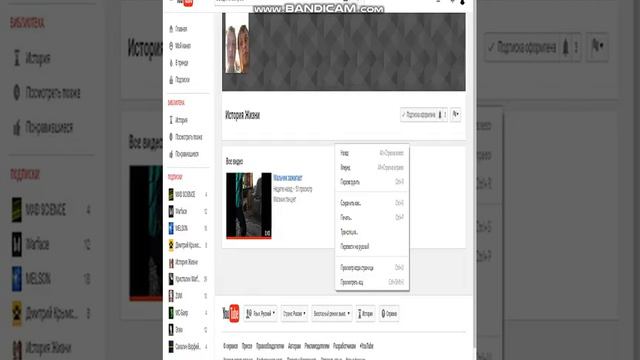The image size is (640, 360).
Task: Choose Печать... in context menu
Action: click(372, 218)
